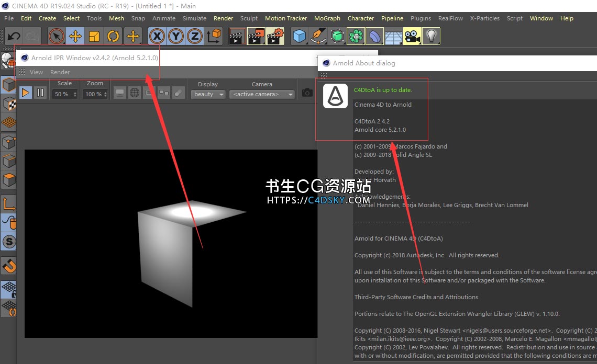Viewport: 597px width, 364px height.
Task: Open the Create menu
Action: [47, 18]
